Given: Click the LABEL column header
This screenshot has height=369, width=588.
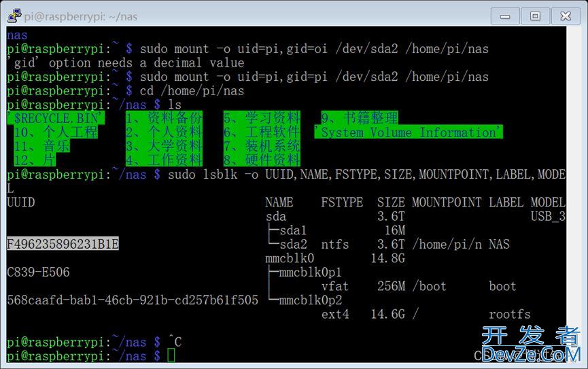Looking at the screenshot, I should [x=506, y=202].
